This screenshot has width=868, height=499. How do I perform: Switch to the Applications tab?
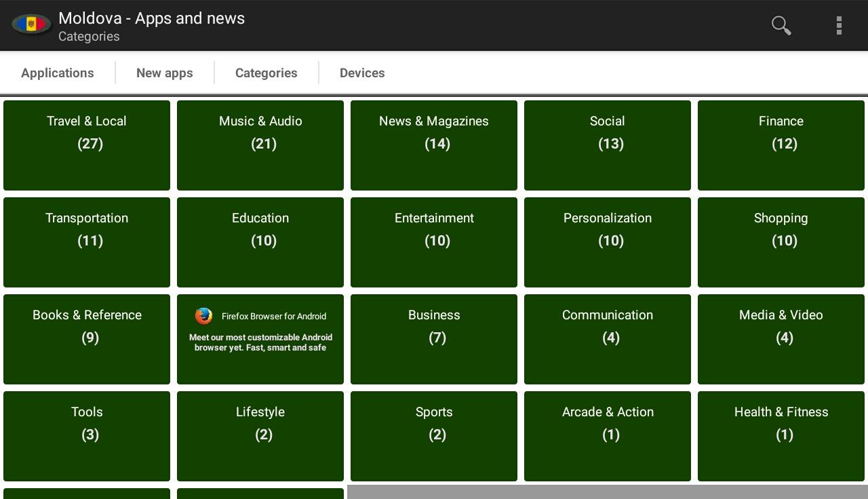pyautogui.click(x=58, y=73)
